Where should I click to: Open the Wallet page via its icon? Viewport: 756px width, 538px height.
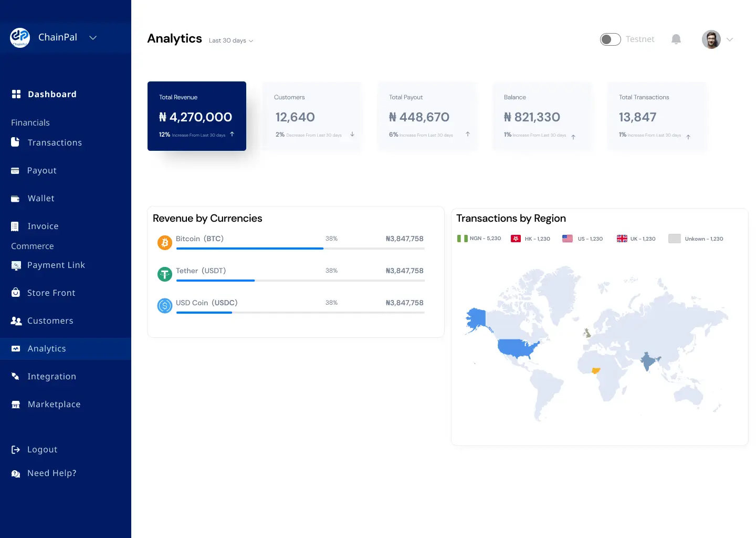pos(16,198)
